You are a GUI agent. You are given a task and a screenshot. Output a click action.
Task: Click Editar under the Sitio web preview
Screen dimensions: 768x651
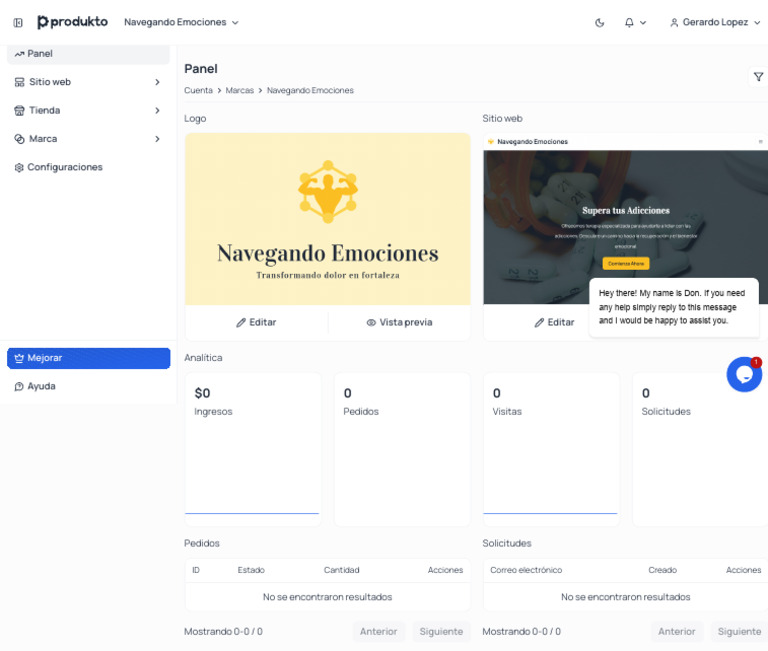pos(554,322)
